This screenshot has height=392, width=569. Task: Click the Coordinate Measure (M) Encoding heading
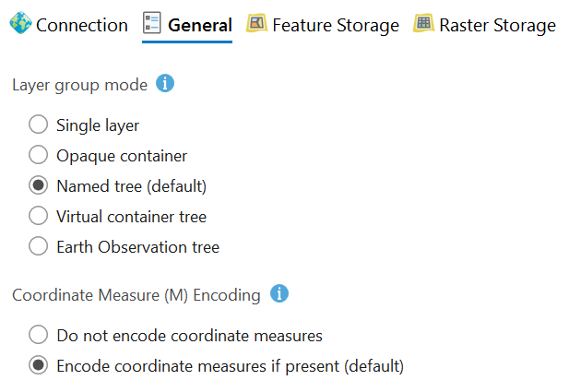136,295
